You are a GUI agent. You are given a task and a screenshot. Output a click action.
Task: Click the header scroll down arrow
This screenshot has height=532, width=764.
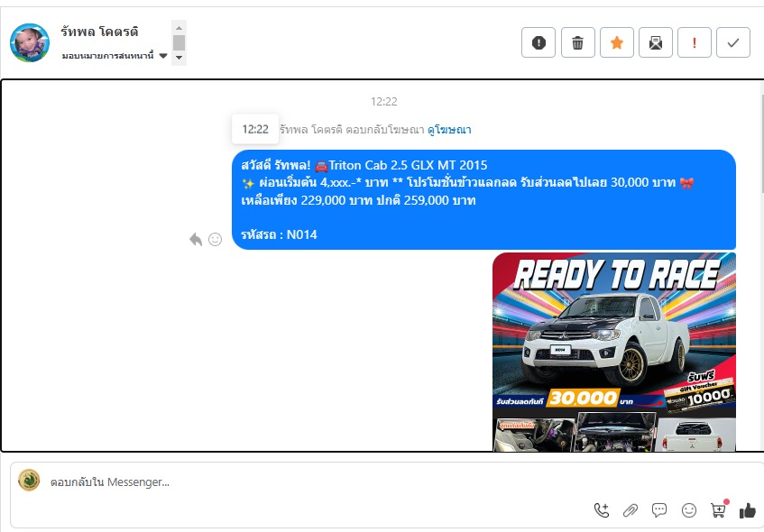point(179,58)
